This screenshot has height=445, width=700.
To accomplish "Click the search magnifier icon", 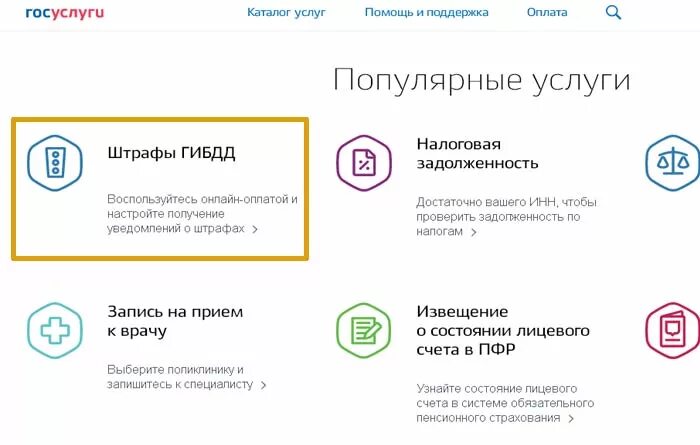I will pyautogui.click(x=613, y=12).
